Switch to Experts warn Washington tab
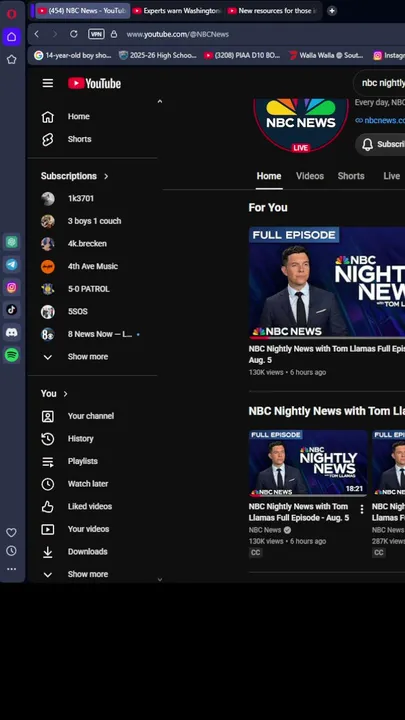The image size is (405, 720). click(178, 11)
